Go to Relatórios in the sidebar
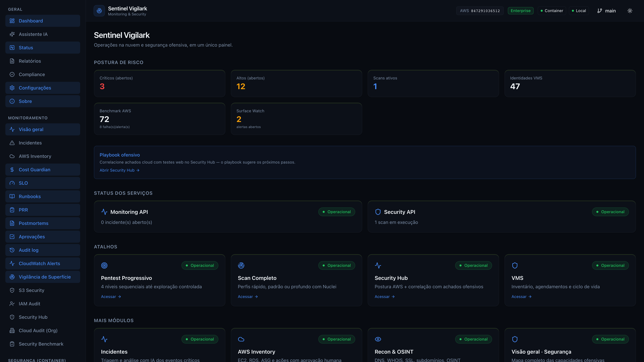644x362 pixels. pyautogui.click(x=43, y=61)
